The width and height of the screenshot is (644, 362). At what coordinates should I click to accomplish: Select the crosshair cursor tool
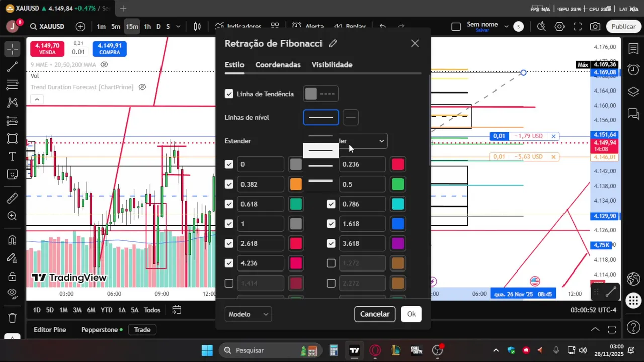point(13,49)
